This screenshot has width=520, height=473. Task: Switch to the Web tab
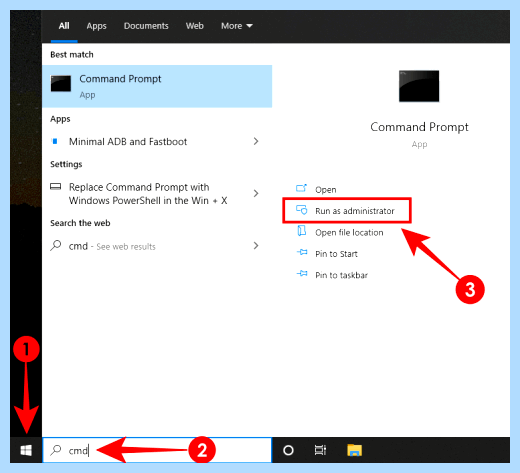pyautogui.click(x=195, y=26)
